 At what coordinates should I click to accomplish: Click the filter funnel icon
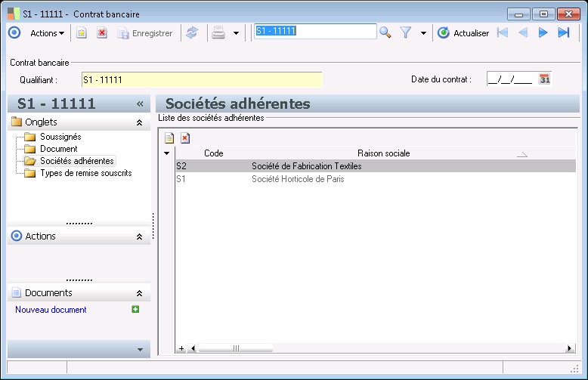(406, 32)
